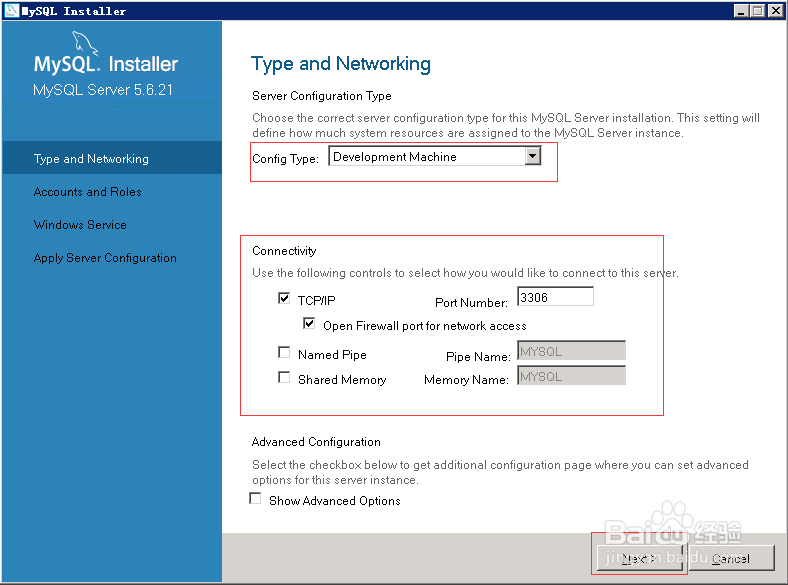788x585 pixels.
Task: Check Show Advanced Options
Action: pyautogui.click(x=255, y=499)
